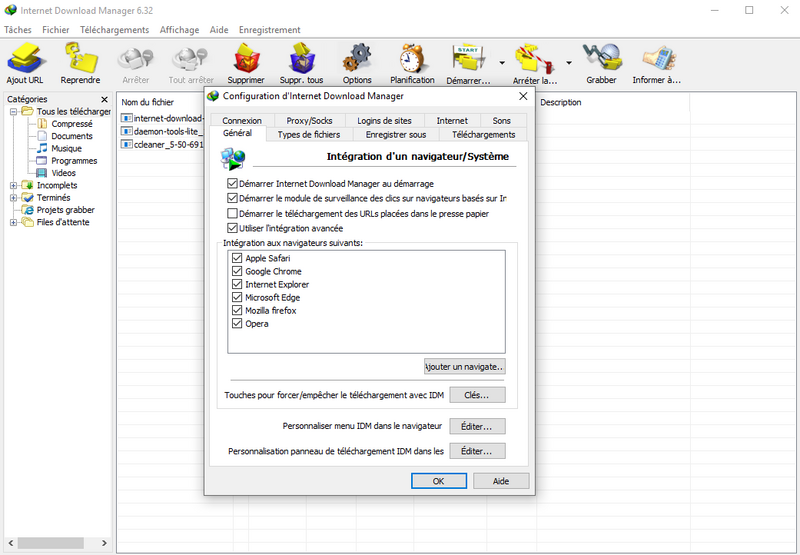Select the Documents category icon
Image resolution: width=800 pixels, height=555 pixels.
coord(43,136)
